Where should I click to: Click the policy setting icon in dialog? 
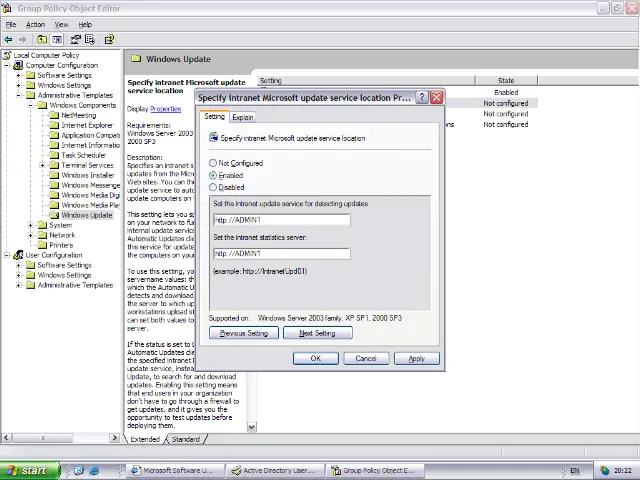(213, 138)
